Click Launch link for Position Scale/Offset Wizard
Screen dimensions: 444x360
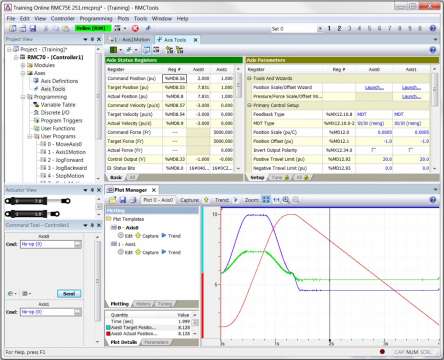(374, 87)
